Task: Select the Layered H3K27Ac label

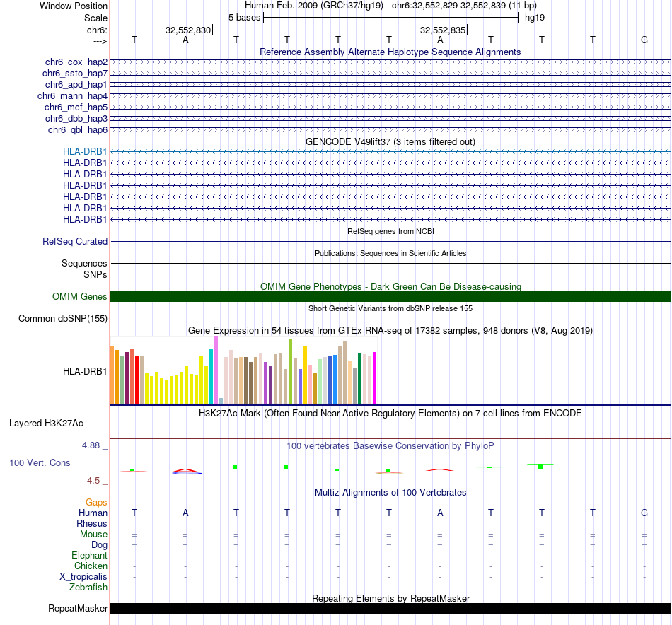Action: pos(46,424)
